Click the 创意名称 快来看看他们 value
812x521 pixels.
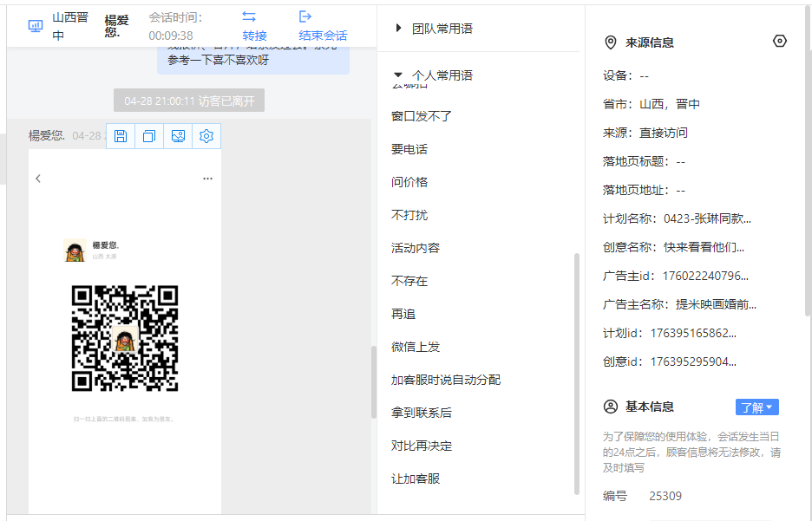pos(704,247)
